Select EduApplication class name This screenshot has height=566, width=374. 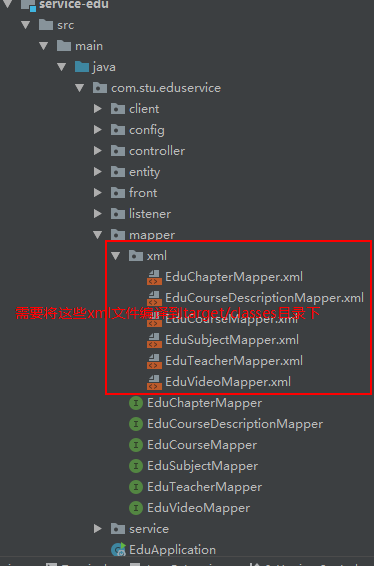click(173, 550)
